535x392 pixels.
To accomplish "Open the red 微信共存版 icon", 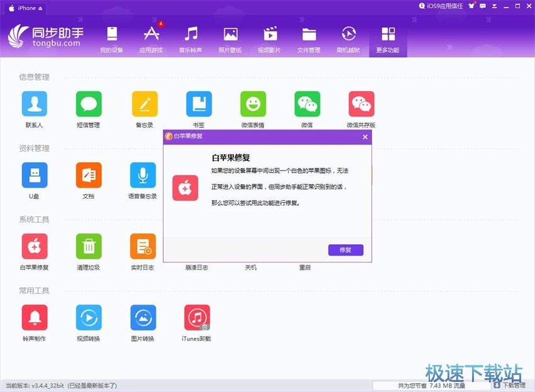I will click(361, 104).
